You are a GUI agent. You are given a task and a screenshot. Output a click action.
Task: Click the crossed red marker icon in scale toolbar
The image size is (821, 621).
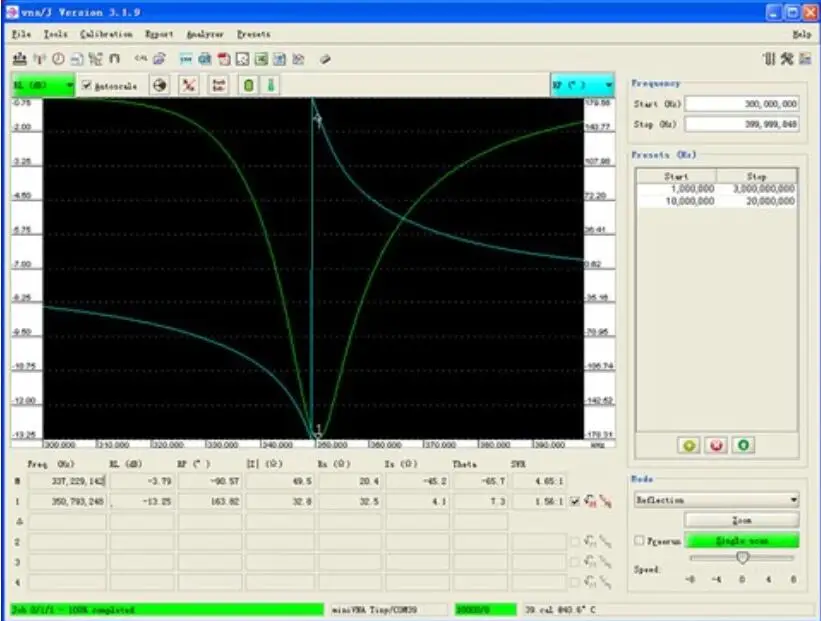pos(188,85)
